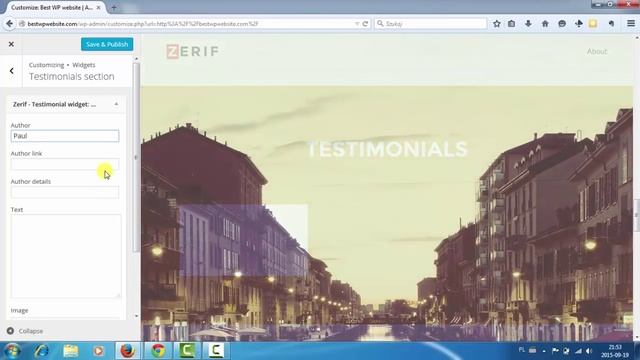The width and height of the screenshot is (640, 360).
Task: Launch Internet Explorer from the taskbar
Action: click(x=42, y=351)
